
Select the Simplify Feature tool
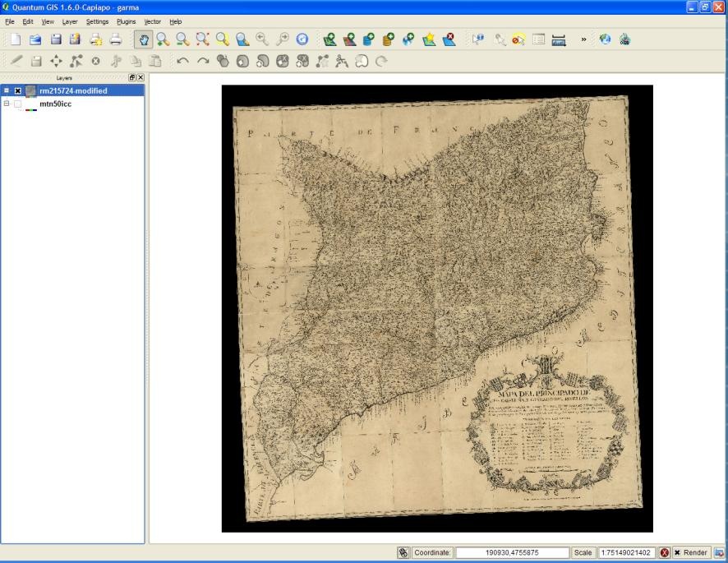click(x=223, y=61)
